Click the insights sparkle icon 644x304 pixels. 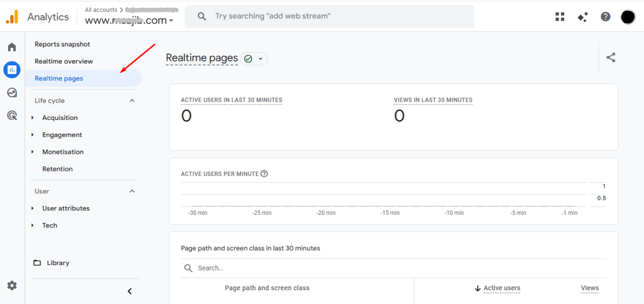pyautogui.click(x=582, y=17)
